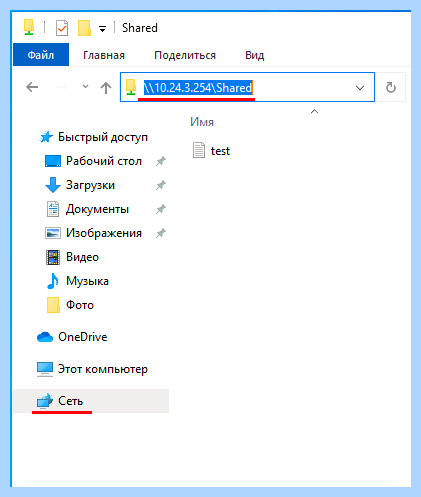
Task: Click the pin icon next to Документы
Action: [x=161, y=209]
